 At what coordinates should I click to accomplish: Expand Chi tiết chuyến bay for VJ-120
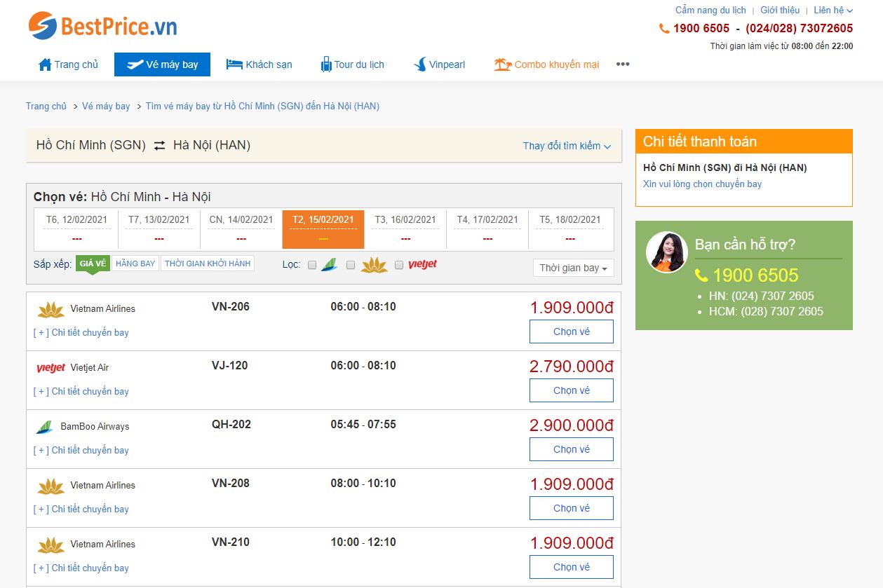[x=81, y=392]
